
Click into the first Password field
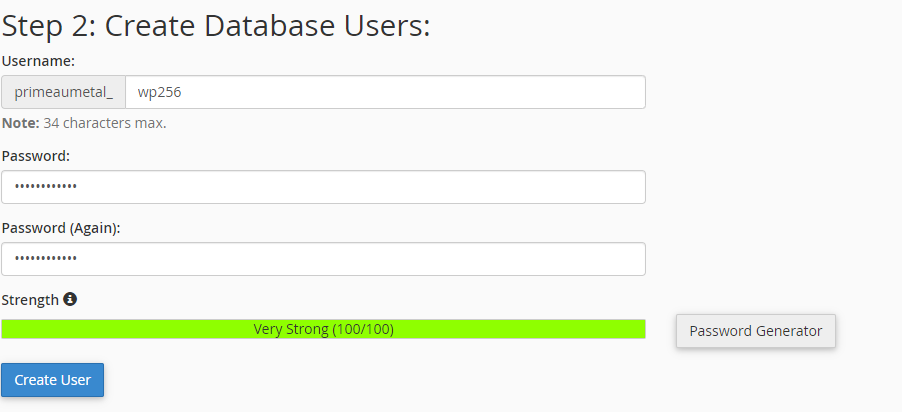click(323, 187)
